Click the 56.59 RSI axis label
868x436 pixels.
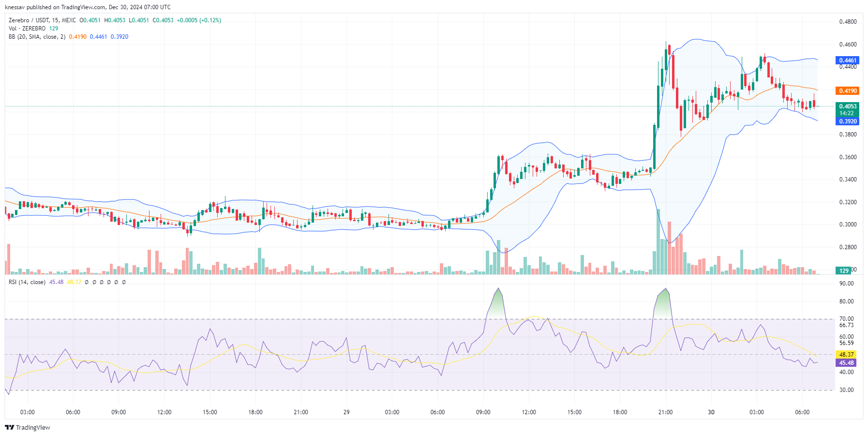click(x=846, y=343)
